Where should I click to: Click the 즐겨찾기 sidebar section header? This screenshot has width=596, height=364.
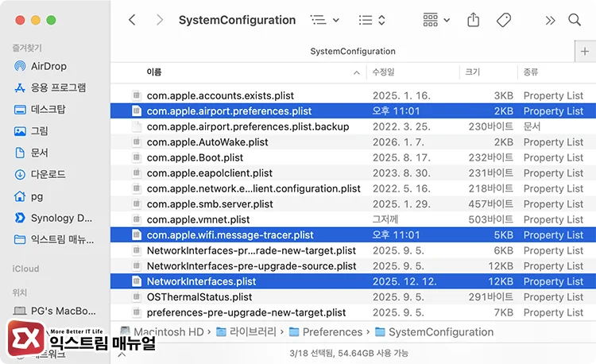point(26,48)
